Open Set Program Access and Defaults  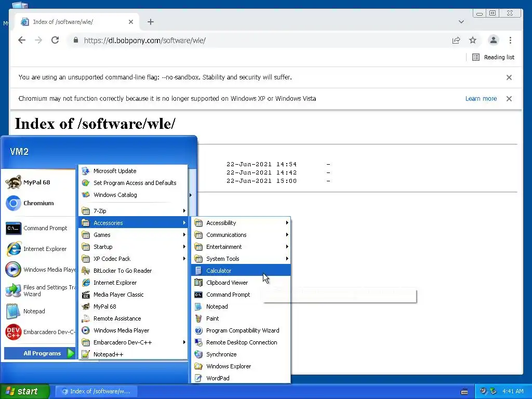click(x=133, y=183)
